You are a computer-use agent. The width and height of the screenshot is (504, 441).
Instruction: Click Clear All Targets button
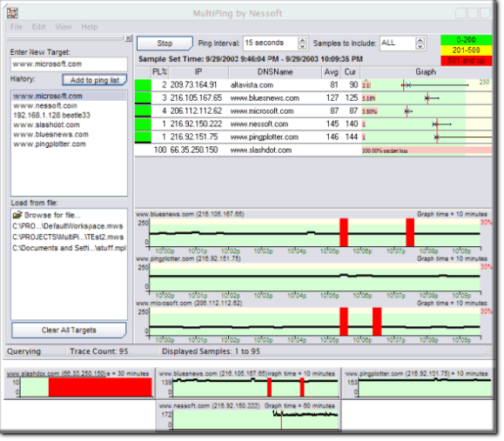[69, 331]
